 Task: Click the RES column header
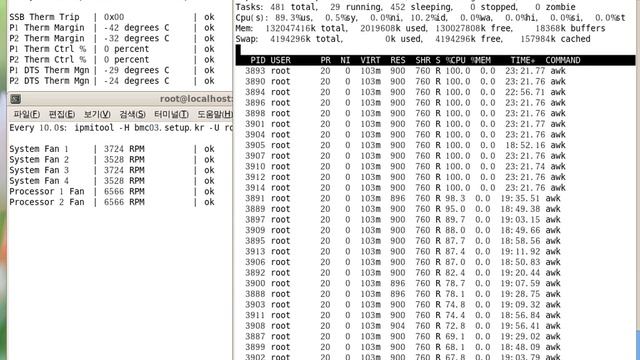coord(398,60)
